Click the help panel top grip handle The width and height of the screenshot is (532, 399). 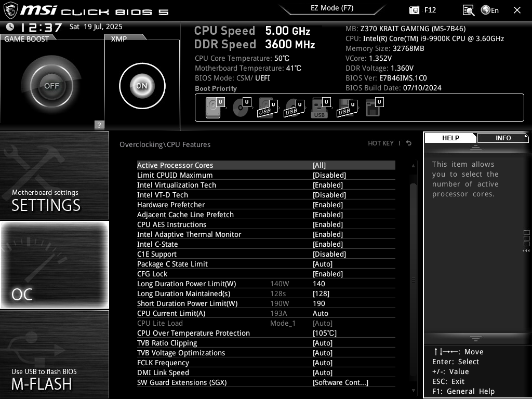(x=476, y=147)
